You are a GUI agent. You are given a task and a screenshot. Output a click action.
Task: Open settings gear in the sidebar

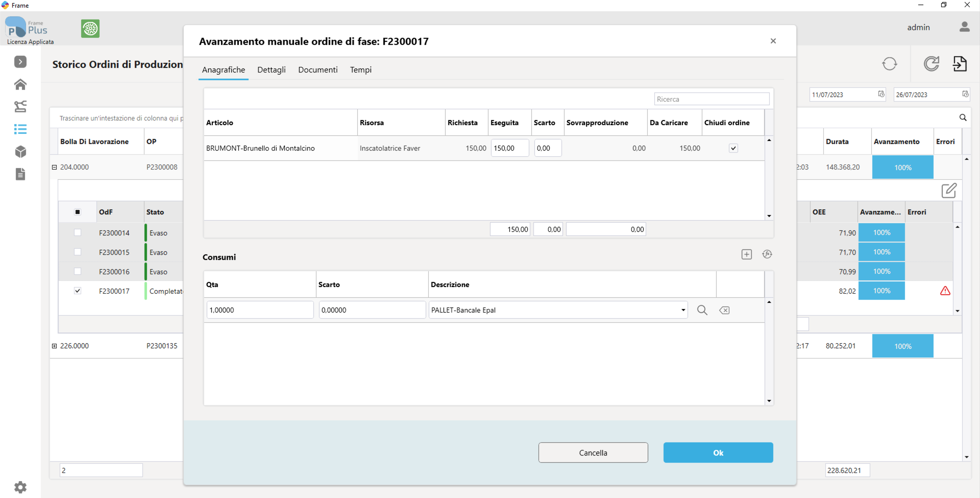pos(20,487)
